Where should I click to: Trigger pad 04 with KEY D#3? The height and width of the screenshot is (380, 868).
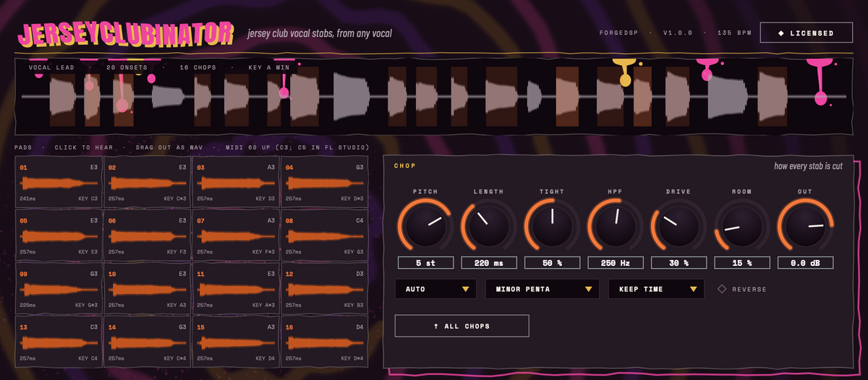324,182
